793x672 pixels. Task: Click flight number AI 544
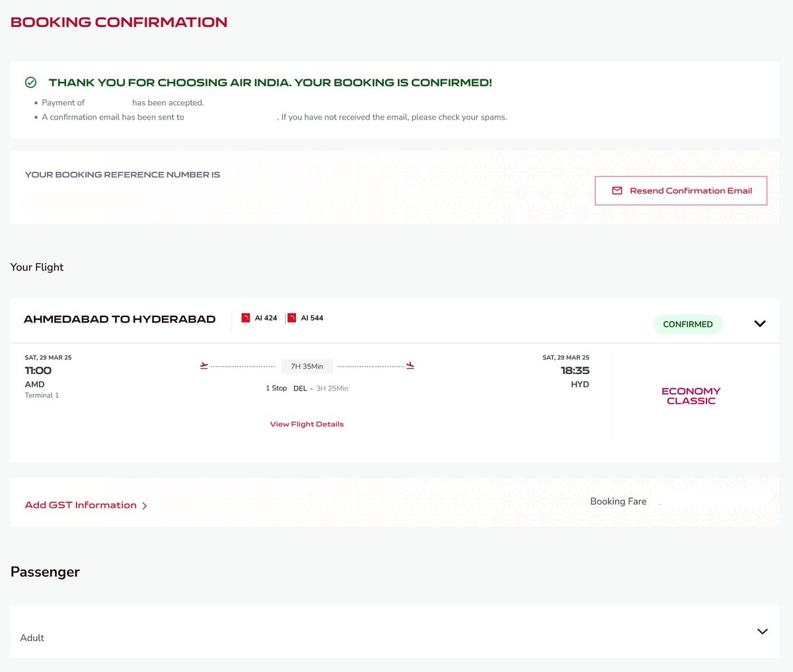pyautogui.click(x=312, y=318)
